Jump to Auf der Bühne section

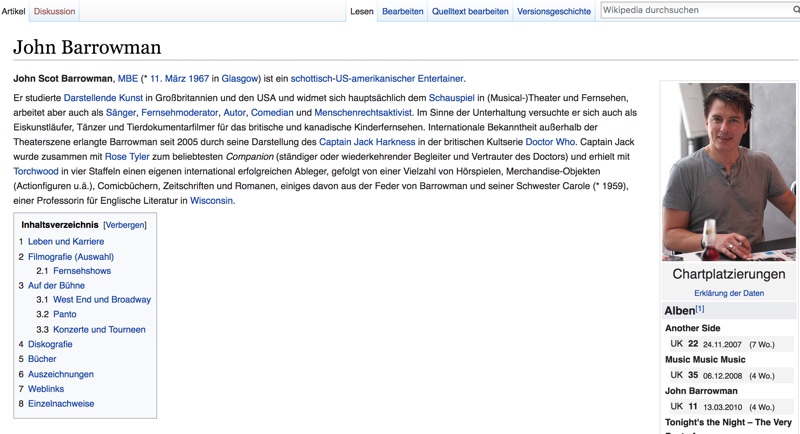[x=56, y=286]
